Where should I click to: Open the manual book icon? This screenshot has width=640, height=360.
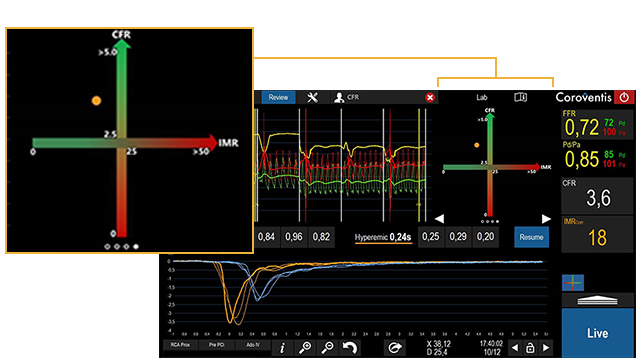tap(520, 97)
